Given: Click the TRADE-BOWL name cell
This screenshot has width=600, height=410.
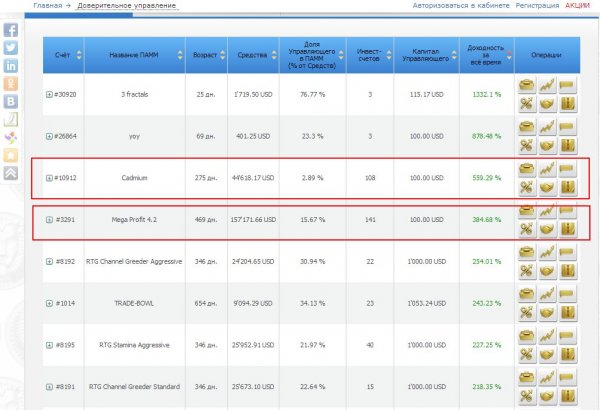Looking at the screenshot, I should tap(134, 303).
